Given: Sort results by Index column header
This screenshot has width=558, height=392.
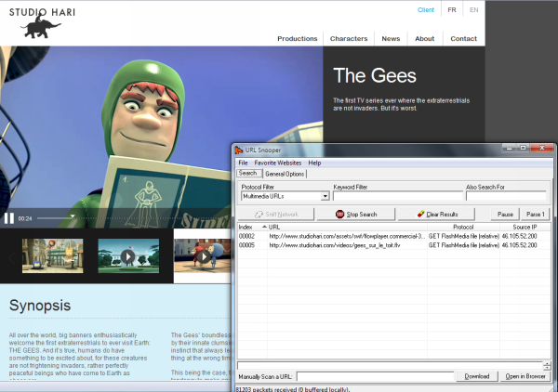Looking at the screenshot, I should click(x=252, y=227).
